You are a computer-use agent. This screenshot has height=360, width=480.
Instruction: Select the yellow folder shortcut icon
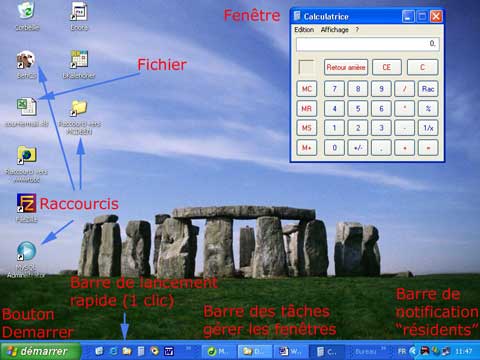79,108
